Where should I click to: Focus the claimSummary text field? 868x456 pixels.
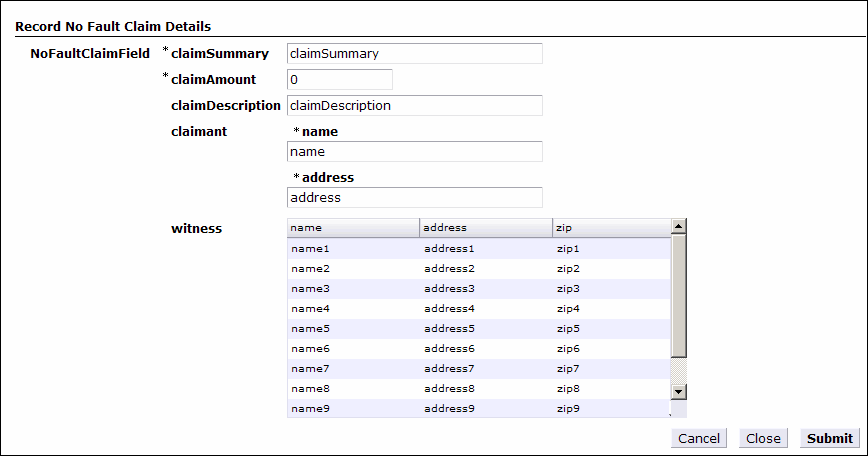[415, 54]
